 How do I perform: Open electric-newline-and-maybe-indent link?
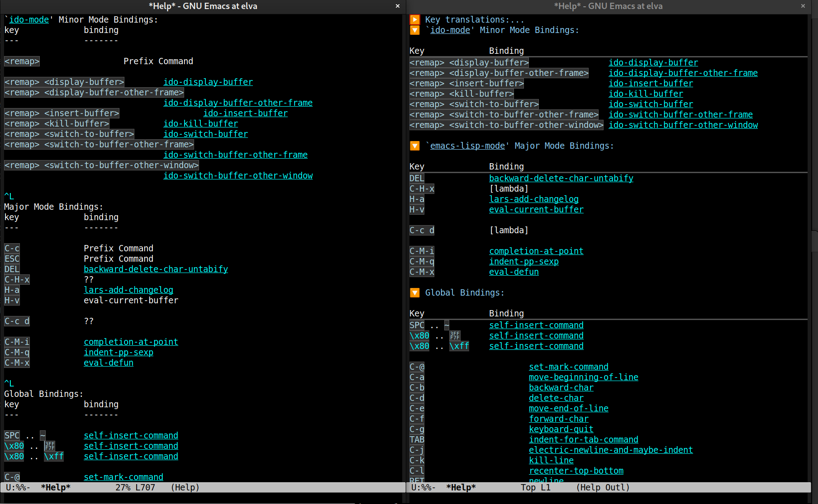click(x=611, y=450)
